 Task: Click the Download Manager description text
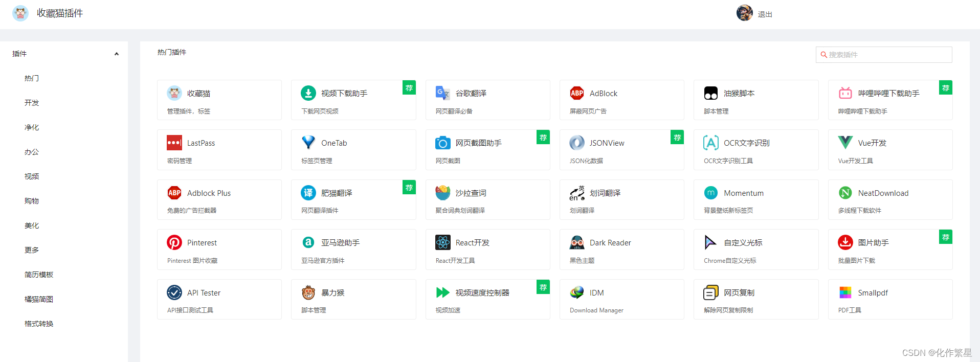point(596,310)
